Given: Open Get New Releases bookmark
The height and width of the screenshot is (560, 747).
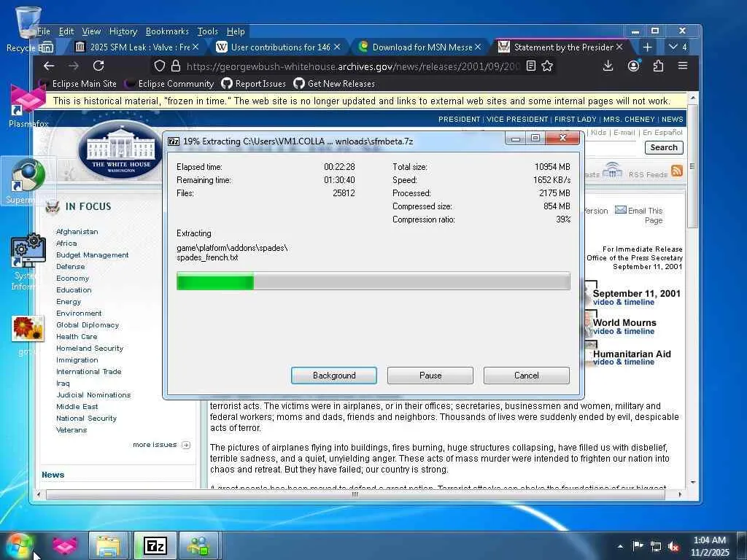Looking at the screenshot, I should (x=334, y=84).
